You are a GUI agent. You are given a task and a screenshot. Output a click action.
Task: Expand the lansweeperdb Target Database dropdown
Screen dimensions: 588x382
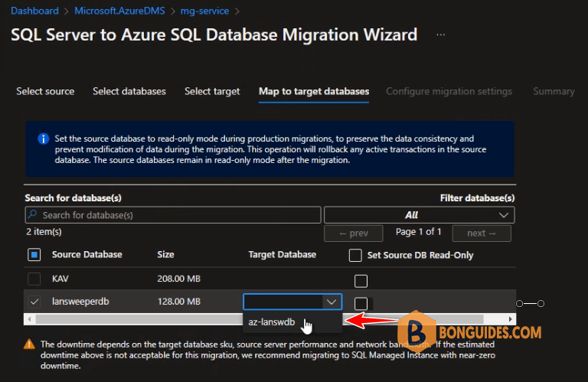(292, 302)
